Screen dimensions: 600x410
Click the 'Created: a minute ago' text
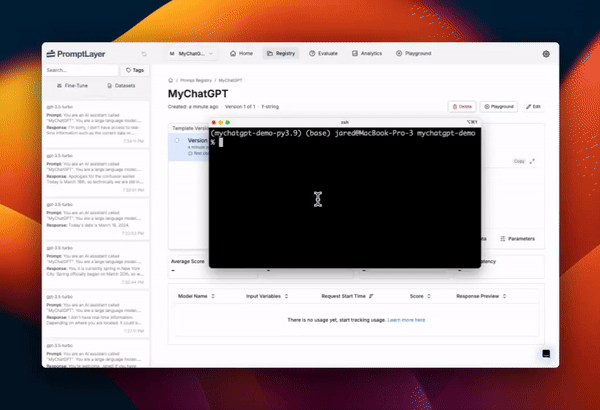193,107
